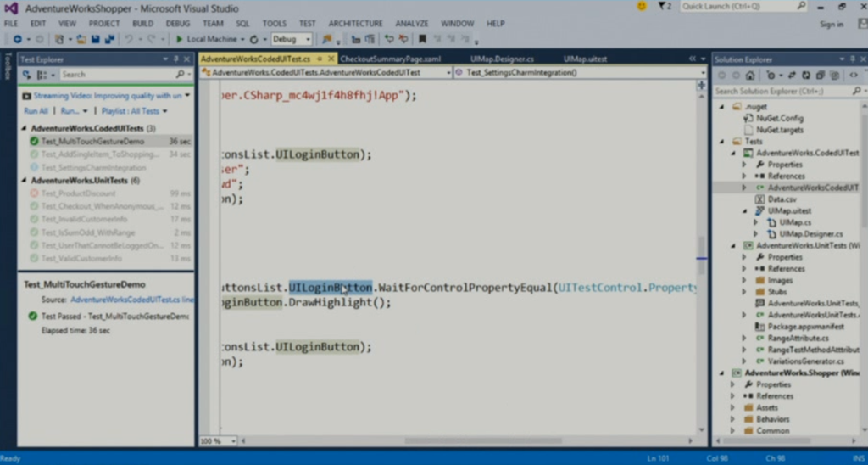
Task: Collapse the AdventureWorks.CodedUITests test group
Action: (24, 129)
